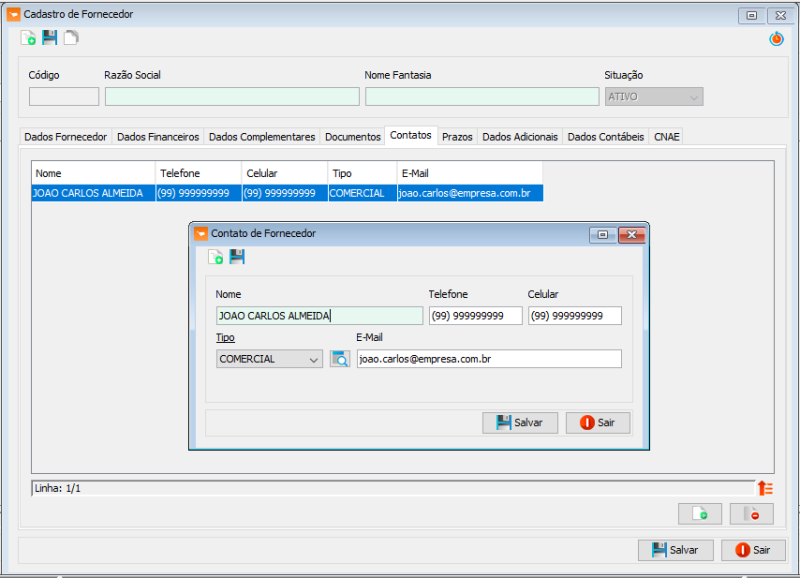The image size is (800, 578).
Task: Click the Telefone field in contact dialog
Action: point(476,316)
